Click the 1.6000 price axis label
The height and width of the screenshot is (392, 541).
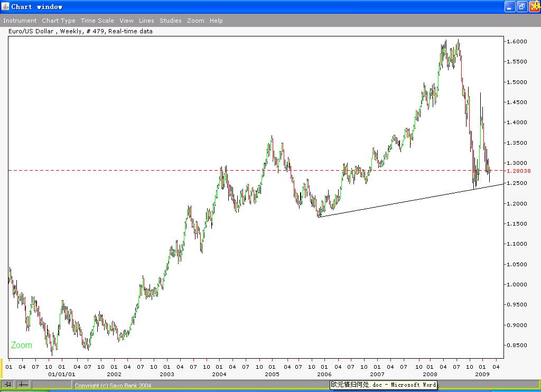pyautogui.click(x=517, y=41)
